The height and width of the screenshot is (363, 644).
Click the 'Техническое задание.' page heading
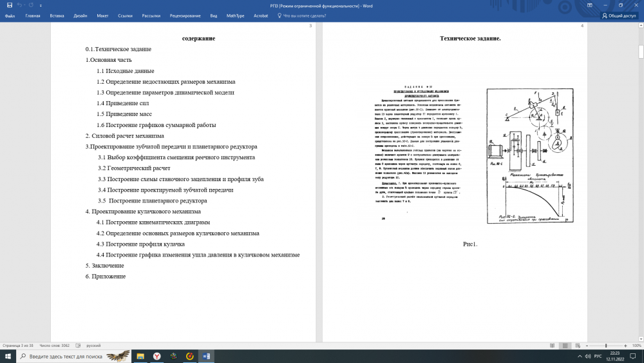(x=470, y=38)
